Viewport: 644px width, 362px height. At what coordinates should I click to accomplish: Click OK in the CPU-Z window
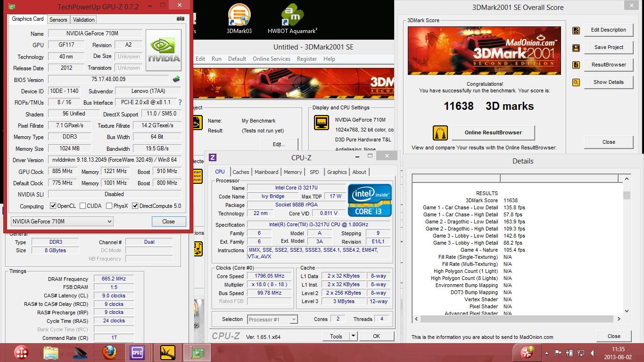tap(376, 336)
